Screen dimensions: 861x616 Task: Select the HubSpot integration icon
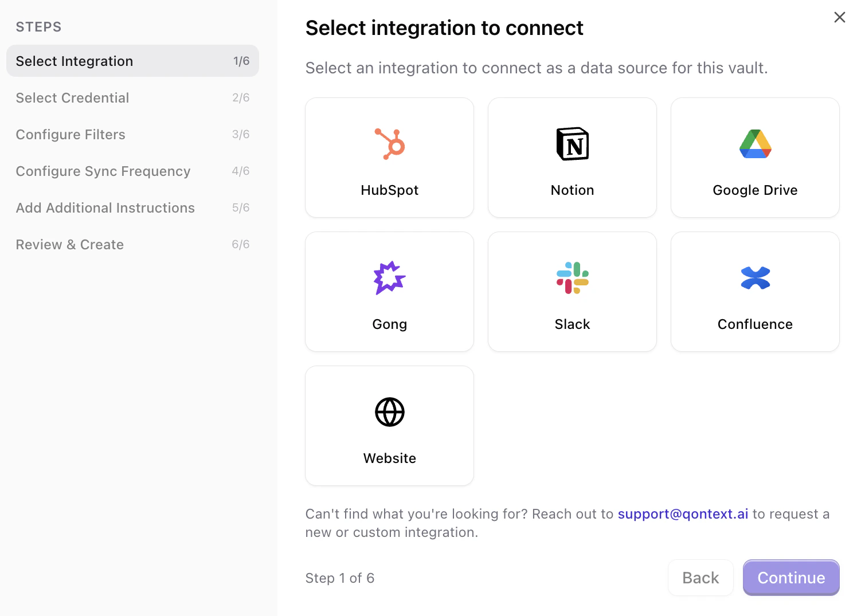pyautogui.click(x=389, y=144)
